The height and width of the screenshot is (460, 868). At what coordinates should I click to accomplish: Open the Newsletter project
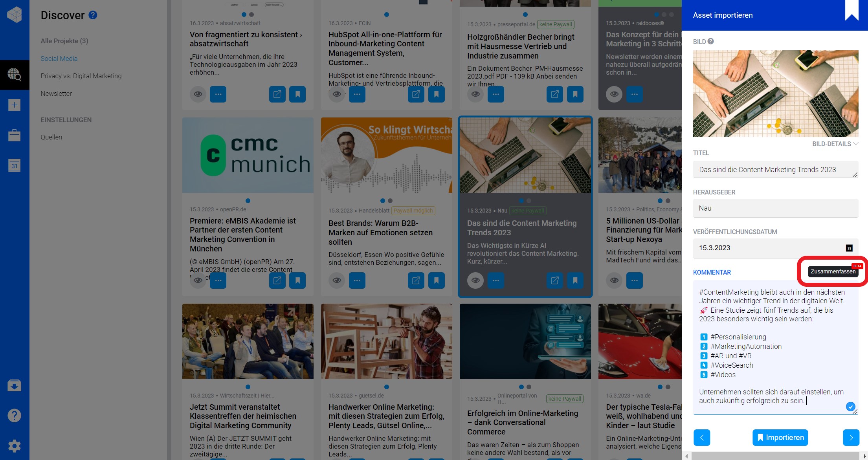point(56,93)
